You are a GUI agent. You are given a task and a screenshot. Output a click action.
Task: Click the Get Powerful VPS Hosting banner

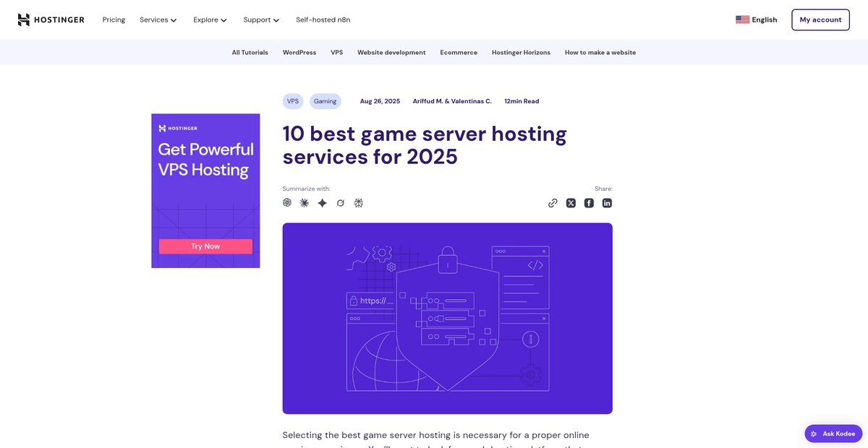coord(205,191)
